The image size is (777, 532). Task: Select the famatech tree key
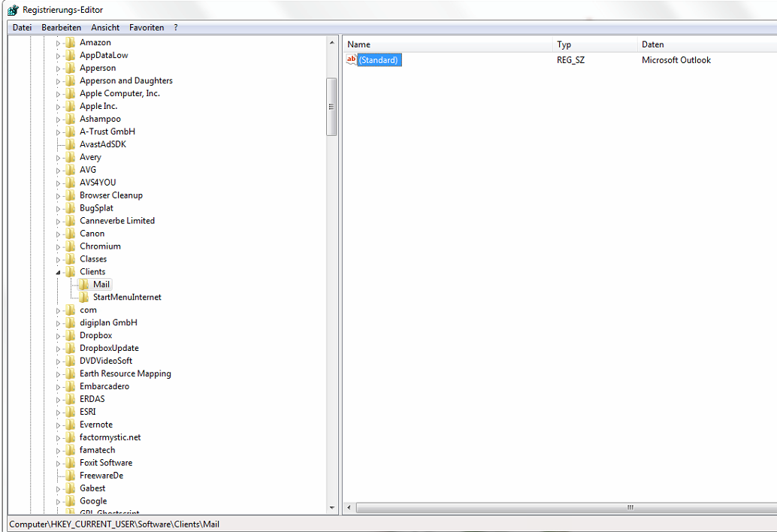(97, 450)
